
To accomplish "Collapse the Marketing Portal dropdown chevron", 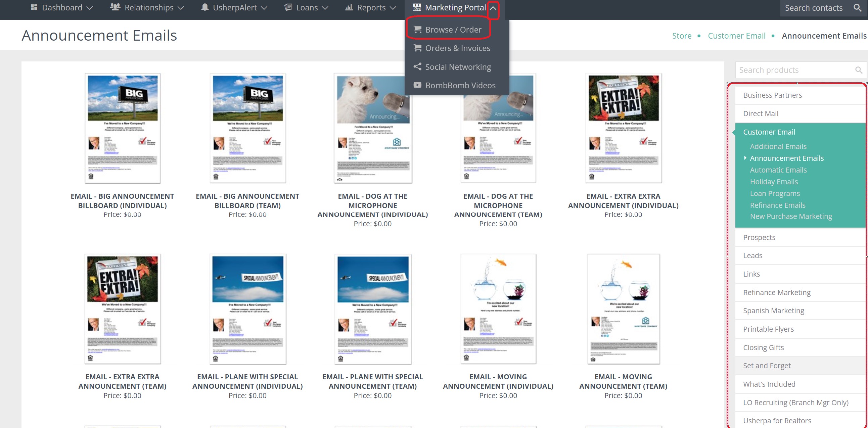I will [493, 8].
